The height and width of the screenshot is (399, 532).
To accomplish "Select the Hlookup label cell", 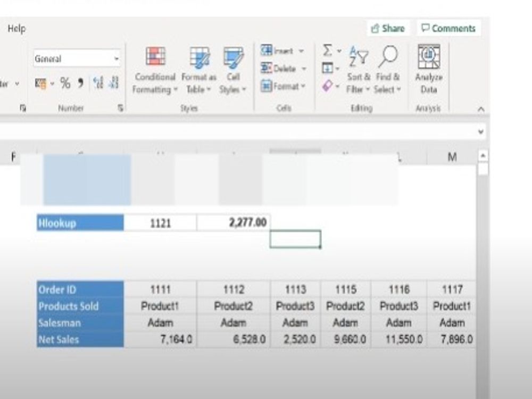I will point(80,223).
